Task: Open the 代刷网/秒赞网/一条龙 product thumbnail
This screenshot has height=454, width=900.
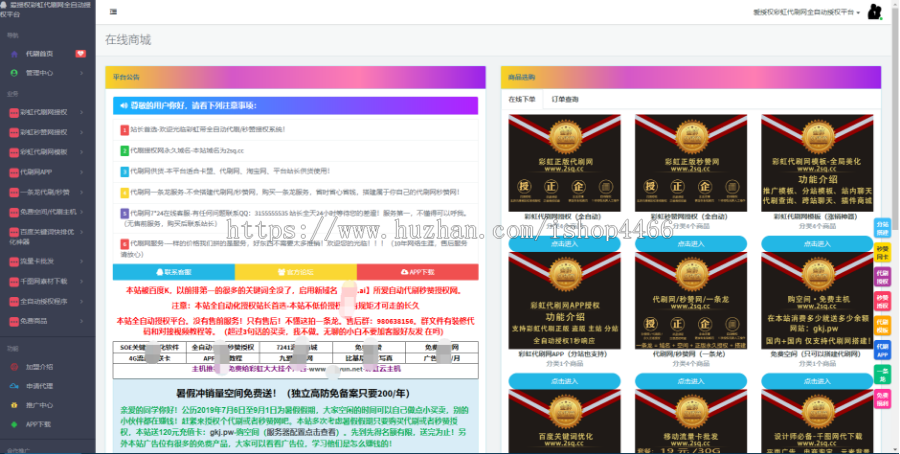Action: coord(690,301)
